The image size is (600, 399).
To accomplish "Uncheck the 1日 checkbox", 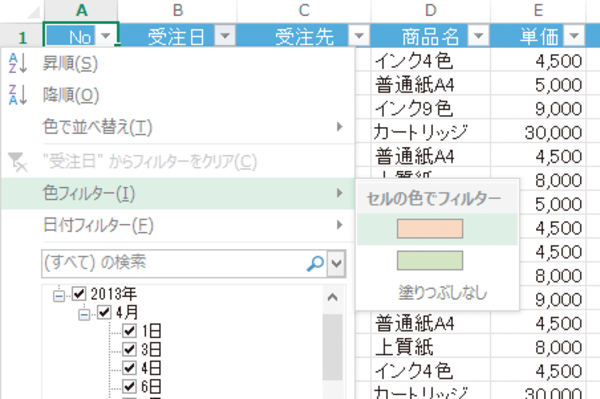I will click(129, 331).
